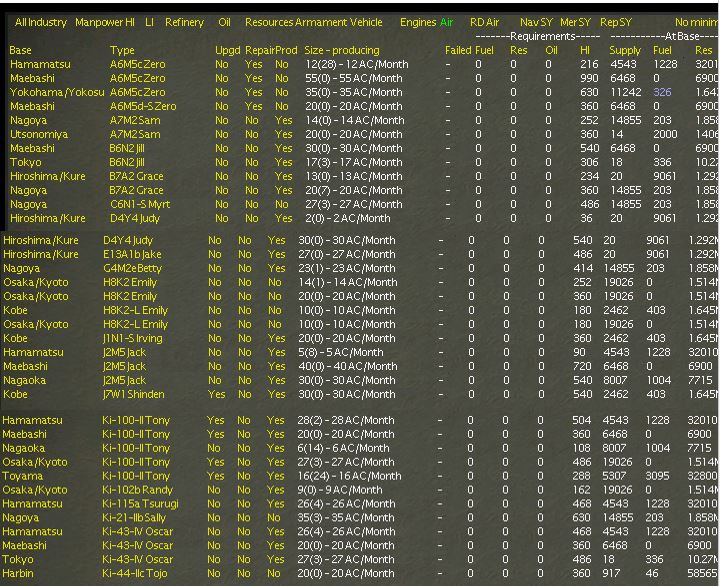Screen dimensions: 720x586
Task: Select the highlighted Air filter
Action: [x=446, y=22]
